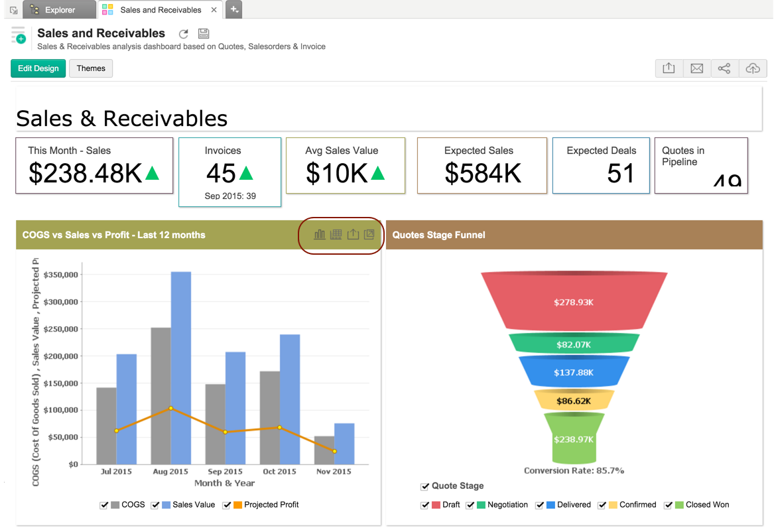
Task: Click the email envelope icon
Action: (696, 68)
